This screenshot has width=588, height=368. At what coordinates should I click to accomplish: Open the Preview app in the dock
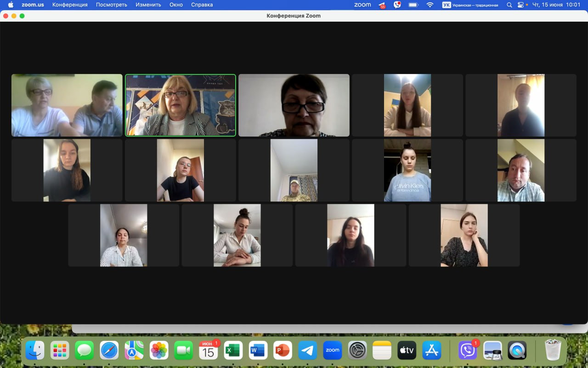coord(492,351)
